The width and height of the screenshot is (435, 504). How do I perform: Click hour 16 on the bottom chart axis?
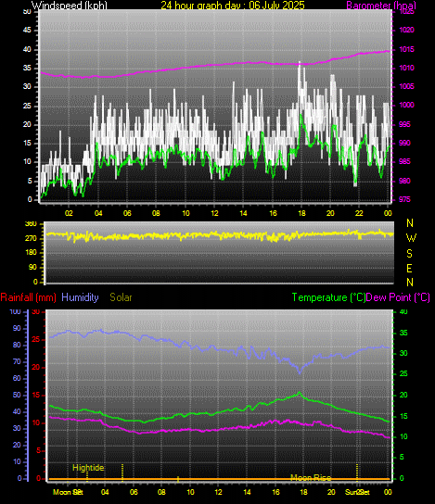coord(275,492)
